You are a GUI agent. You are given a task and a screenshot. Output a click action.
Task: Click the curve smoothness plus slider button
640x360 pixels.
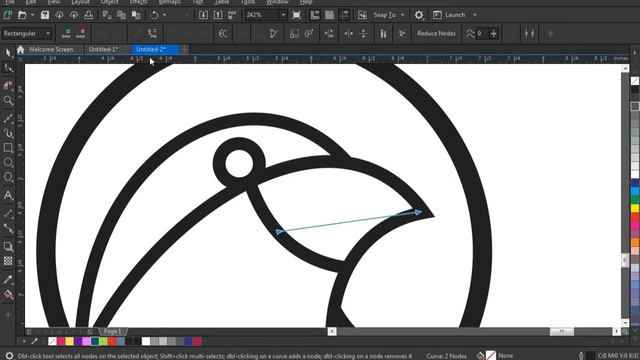click(x=493, y=33)
